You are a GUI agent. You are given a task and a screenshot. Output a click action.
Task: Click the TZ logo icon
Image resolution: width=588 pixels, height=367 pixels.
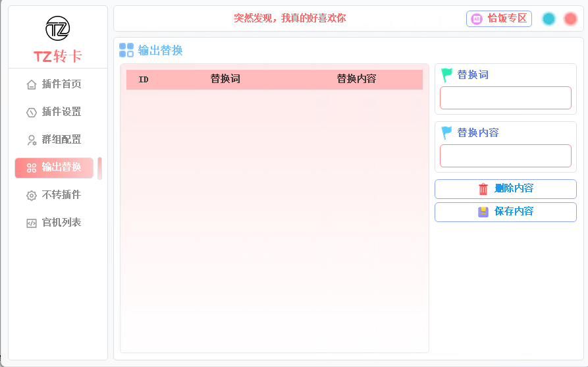(x=58, y=28)
